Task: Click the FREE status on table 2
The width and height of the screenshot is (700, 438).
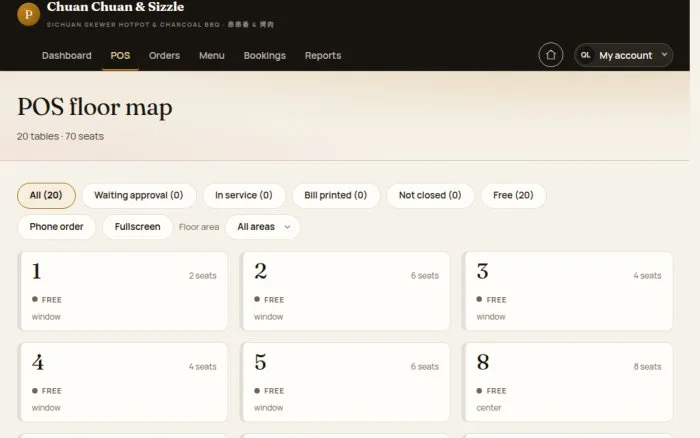Action: tap(269, 300)
